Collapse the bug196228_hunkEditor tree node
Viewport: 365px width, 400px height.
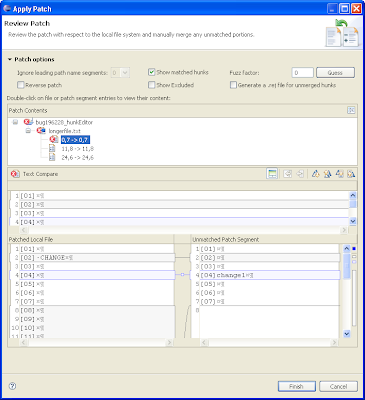[15, 122]
